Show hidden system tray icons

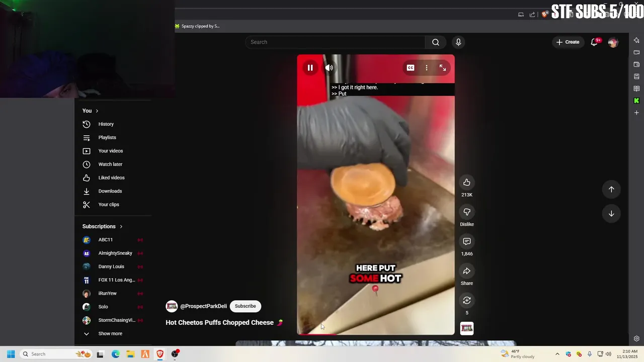[x=557, y=354]
